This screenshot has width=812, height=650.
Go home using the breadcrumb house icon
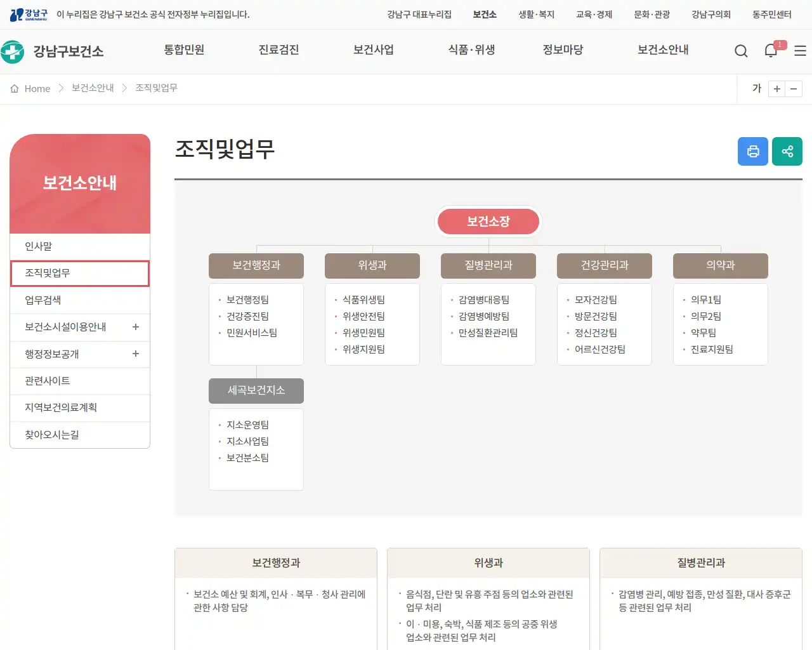[15, 89]
